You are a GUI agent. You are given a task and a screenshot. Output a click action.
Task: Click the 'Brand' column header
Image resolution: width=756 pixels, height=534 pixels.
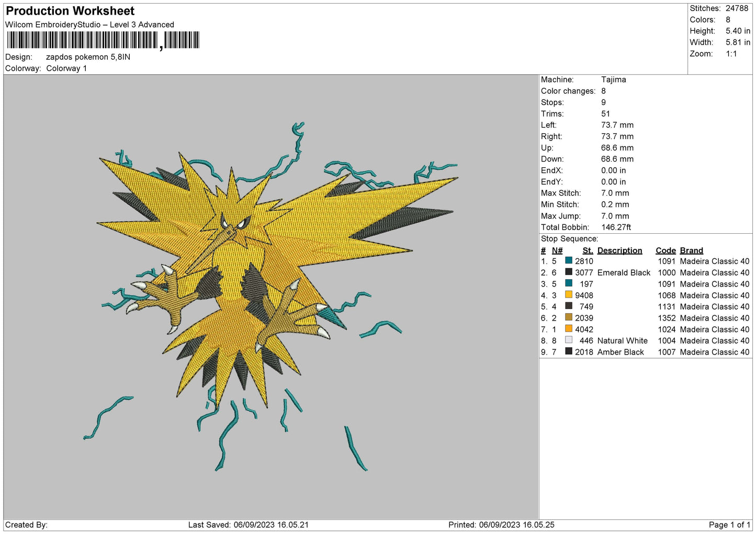point(691,251)
